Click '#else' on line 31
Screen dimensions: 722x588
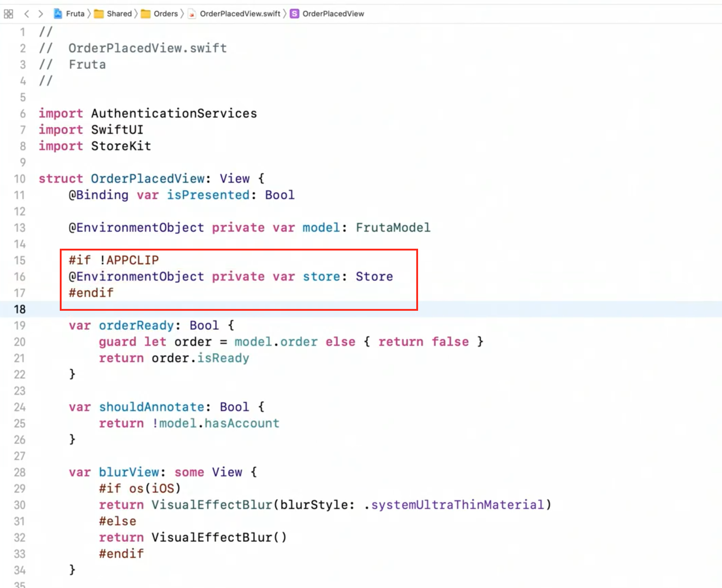point(117,521)
